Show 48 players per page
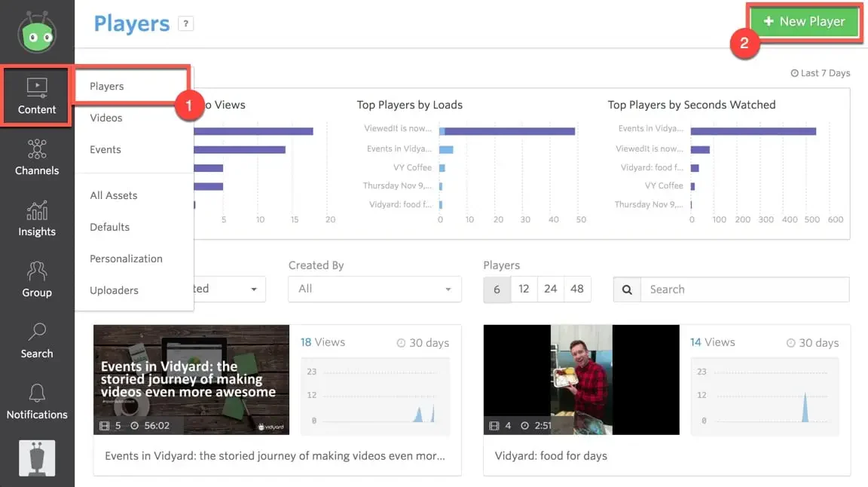The height and width of the screenshot is (487, 868). pos(577,289)
